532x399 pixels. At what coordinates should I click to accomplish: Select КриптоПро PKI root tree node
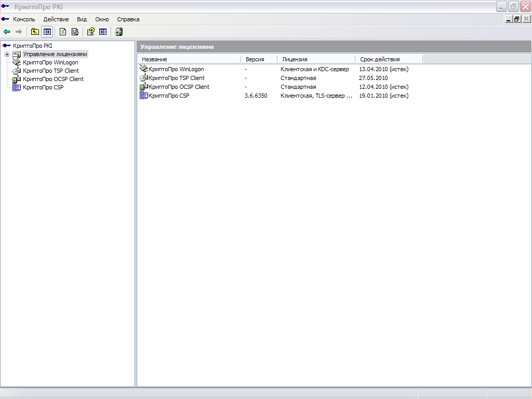[x=33, y=46]
